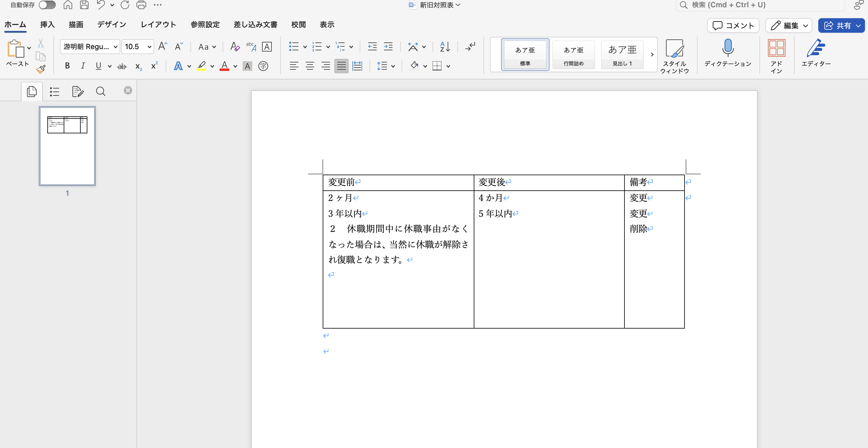
Task: Click the Sort A-Z icon
Action: pyautogui.click(x=445, y=47)
